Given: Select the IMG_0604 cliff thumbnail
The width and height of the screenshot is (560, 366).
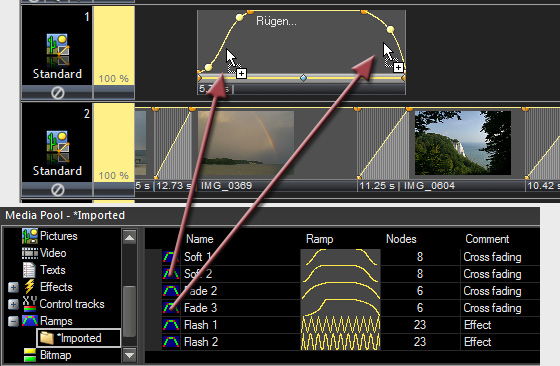Looking at the screenshot, I should click(x=462, y=143).
